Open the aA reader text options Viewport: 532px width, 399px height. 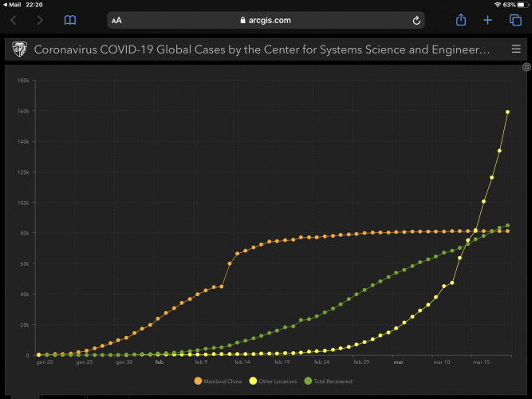pos(117,20)
